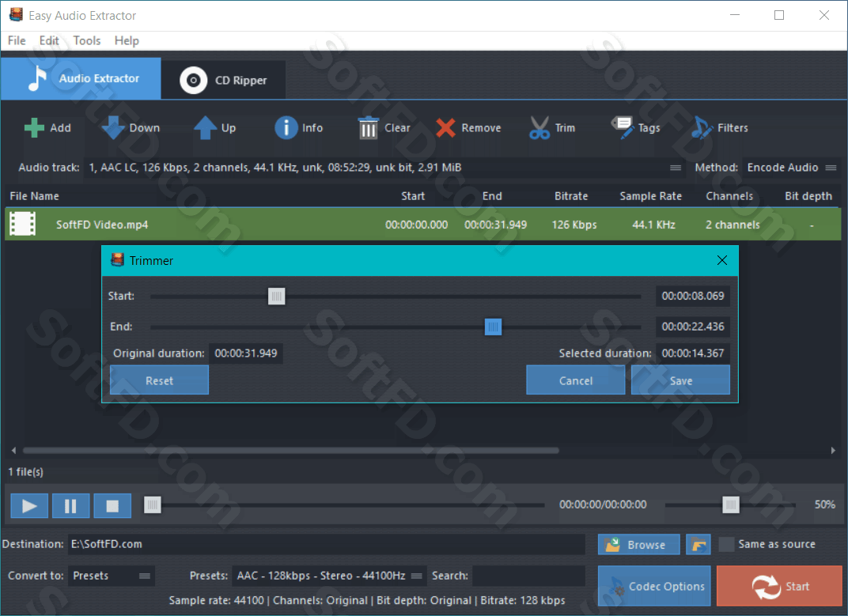Click the File Name column header
The image size is (848, 616).
(34, 196)
